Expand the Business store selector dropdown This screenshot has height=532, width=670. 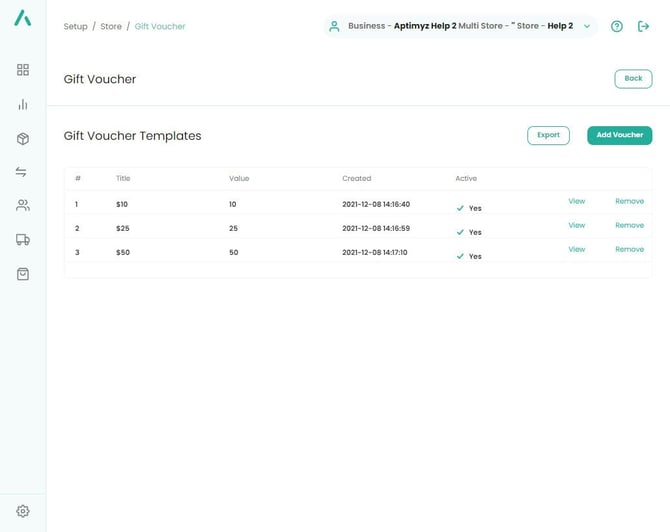[587, 26]
